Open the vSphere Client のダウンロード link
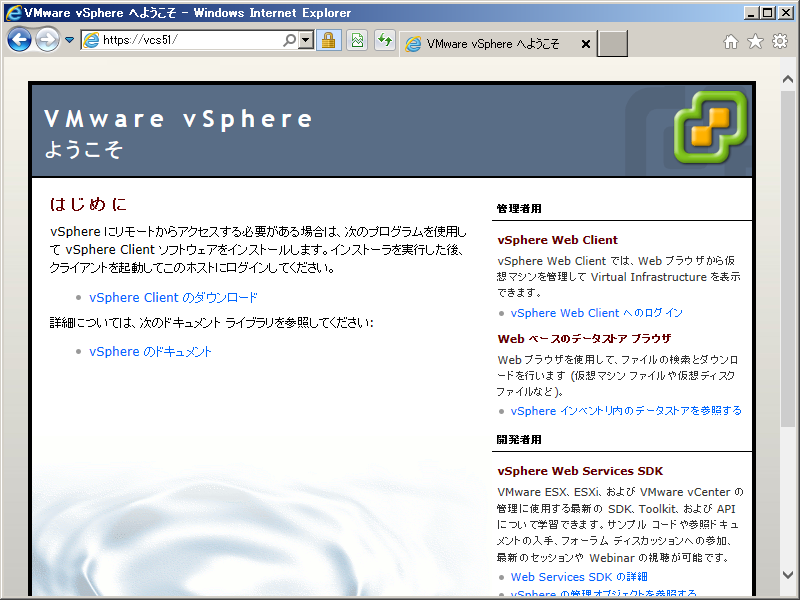This screenshot has height=600, width=800. pyautogui.click(x=173, y=297)
